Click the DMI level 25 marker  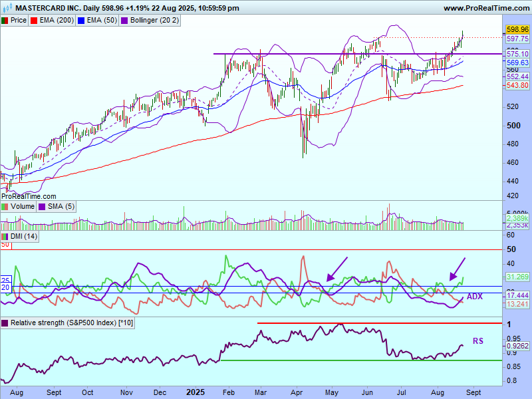coord(5,280)
